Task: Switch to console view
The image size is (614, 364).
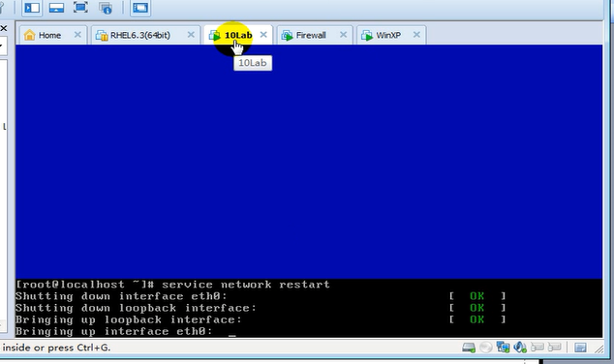Action: tap(140, 8)
